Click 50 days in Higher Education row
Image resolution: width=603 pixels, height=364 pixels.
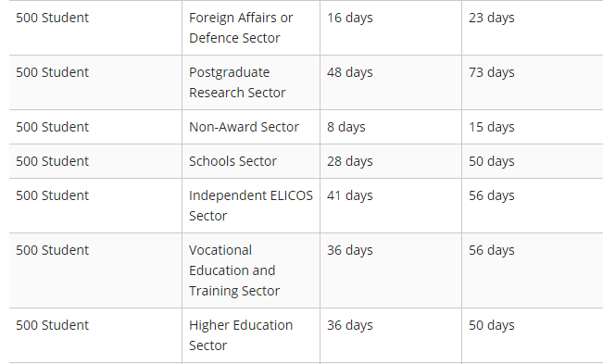[492, 325]
